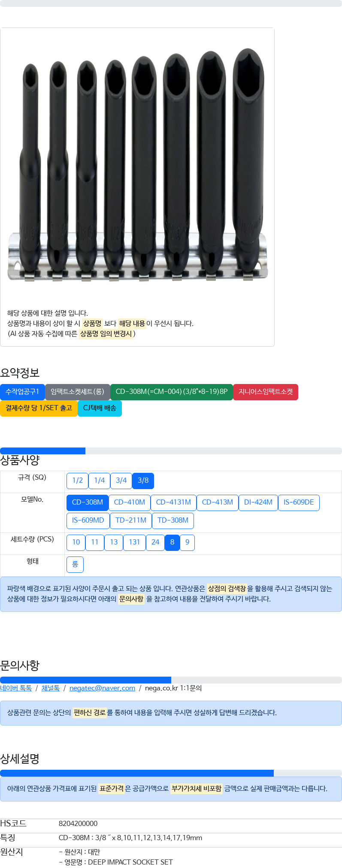Viewport: 342px width, 868px height.
Task: Choose set quantity 131
Action: point(134,542)
